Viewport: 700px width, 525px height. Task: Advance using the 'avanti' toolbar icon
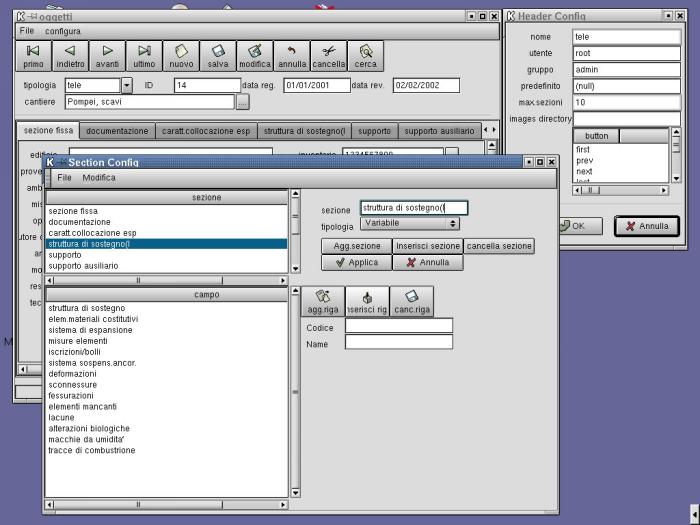click(107, 56)
